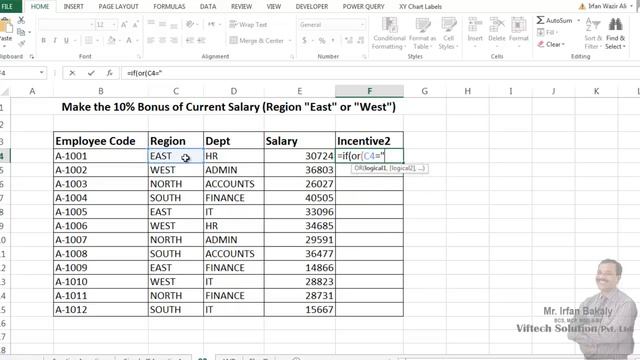The image size is (640, 360).
Task: Decrease font size with smaller A
Action: 136,25
